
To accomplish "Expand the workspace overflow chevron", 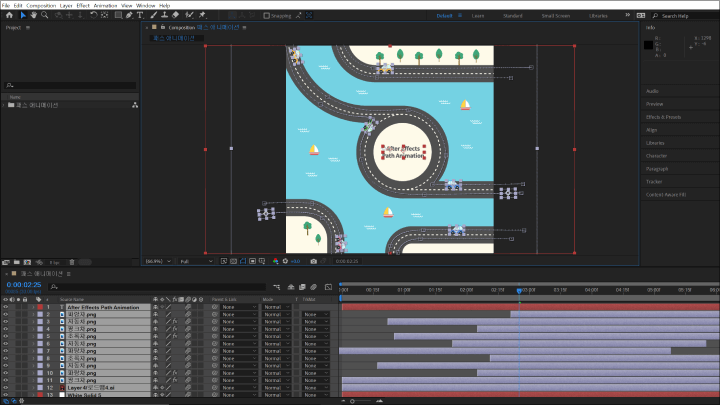I will point(628,15).
